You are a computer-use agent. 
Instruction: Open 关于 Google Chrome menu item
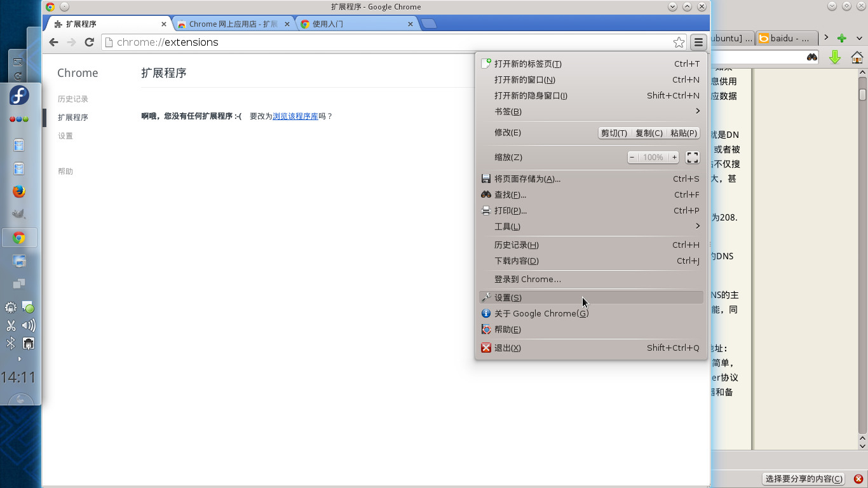point(591,313)
